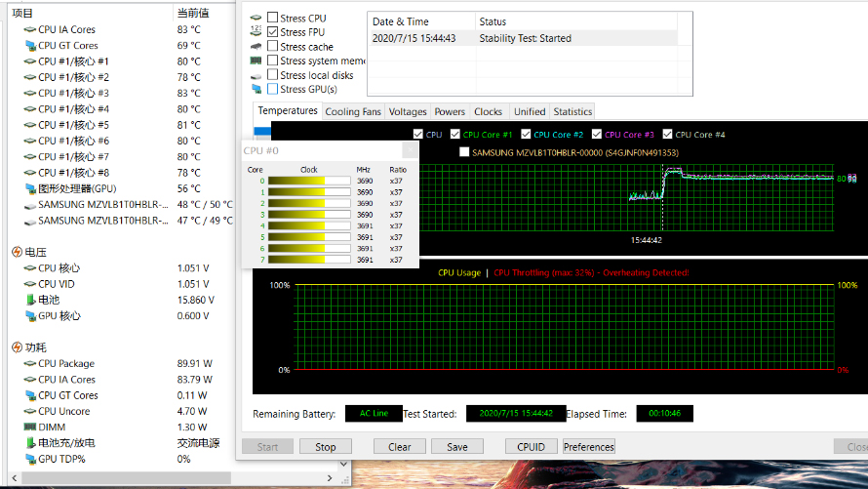Enable the SAMSUNG MZVLB1T0HBLR graph checkbox

pos(464,151)
